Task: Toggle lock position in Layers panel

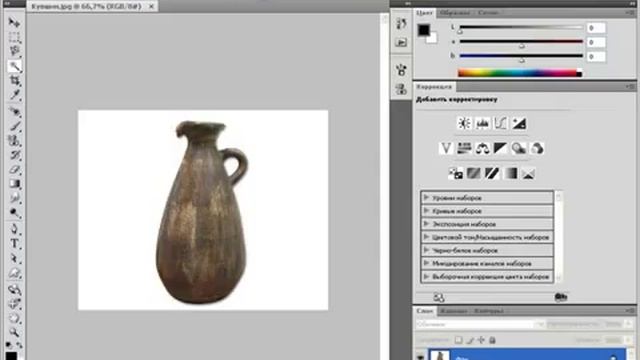Action: point(481,340)
